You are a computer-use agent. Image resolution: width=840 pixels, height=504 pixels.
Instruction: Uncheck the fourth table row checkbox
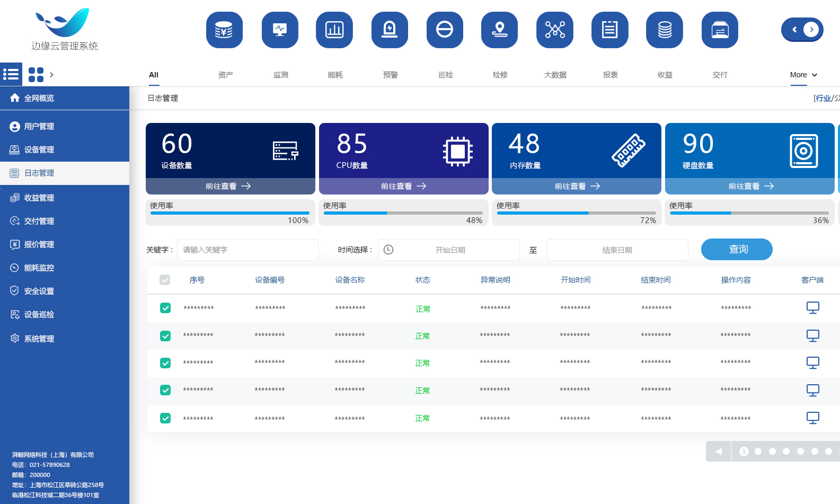click(x=165, y=390)
